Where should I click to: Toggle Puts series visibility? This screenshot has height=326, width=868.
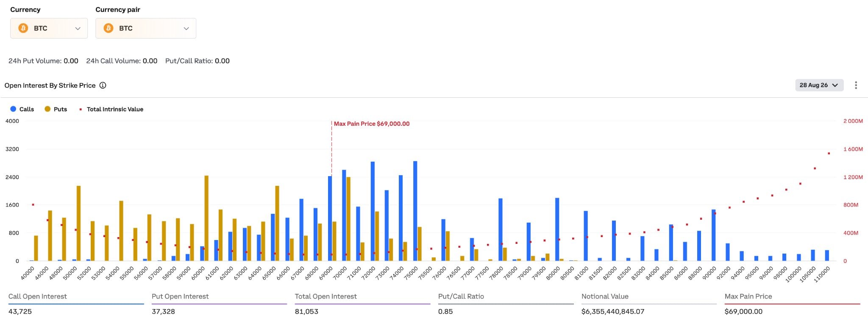pyautogui.click(x=56, y=109)
